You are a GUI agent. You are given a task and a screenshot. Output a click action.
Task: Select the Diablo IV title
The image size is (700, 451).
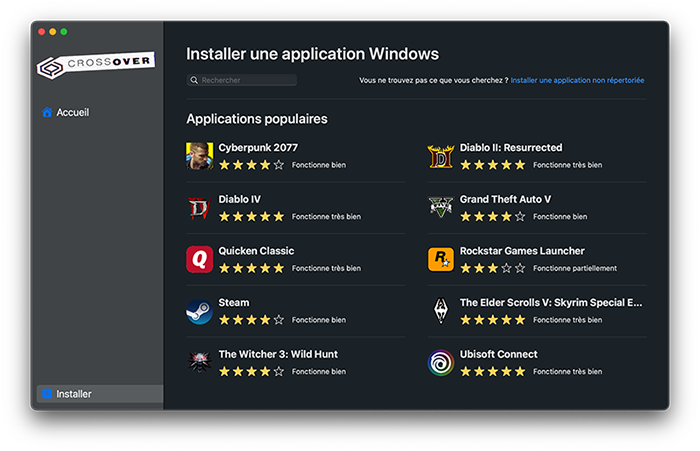[239, 199]
